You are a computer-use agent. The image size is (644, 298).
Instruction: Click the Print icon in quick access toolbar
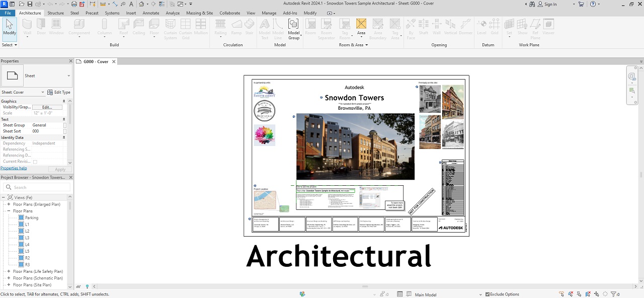click(74, 4)
